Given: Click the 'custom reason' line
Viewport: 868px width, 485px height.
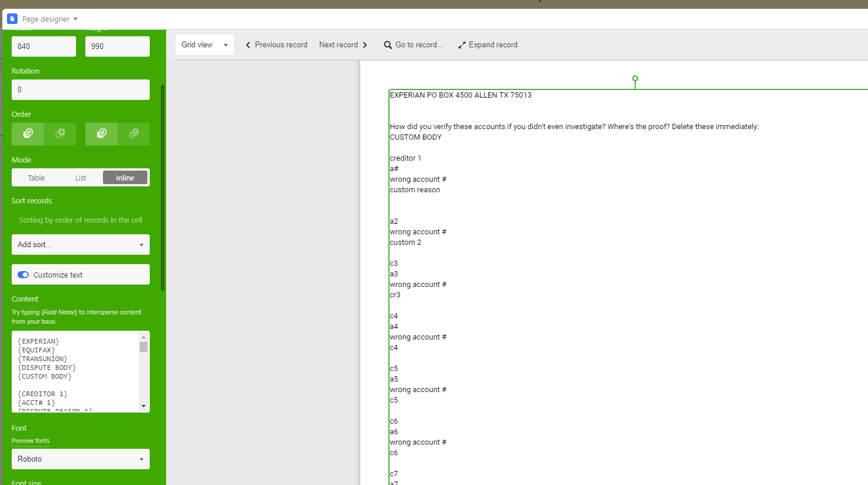Looking at the screenshot, I should pyautogui.click(x=415, y=190).
